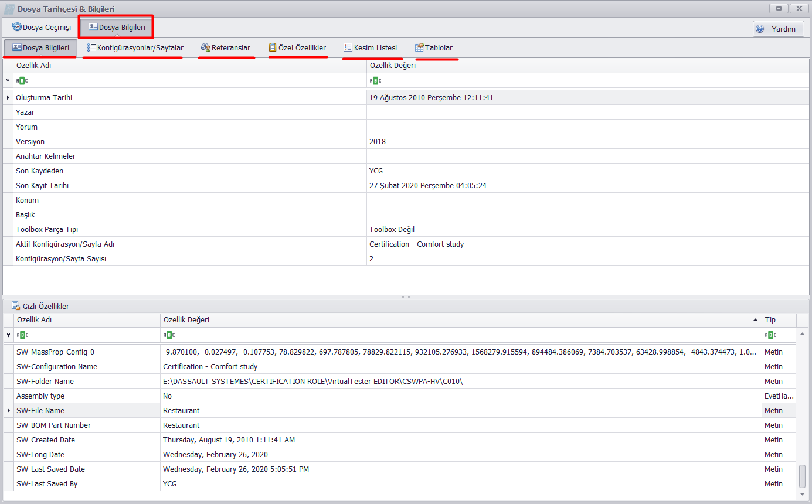
Task: Select the Başlık row
Action: pos(406,215)
